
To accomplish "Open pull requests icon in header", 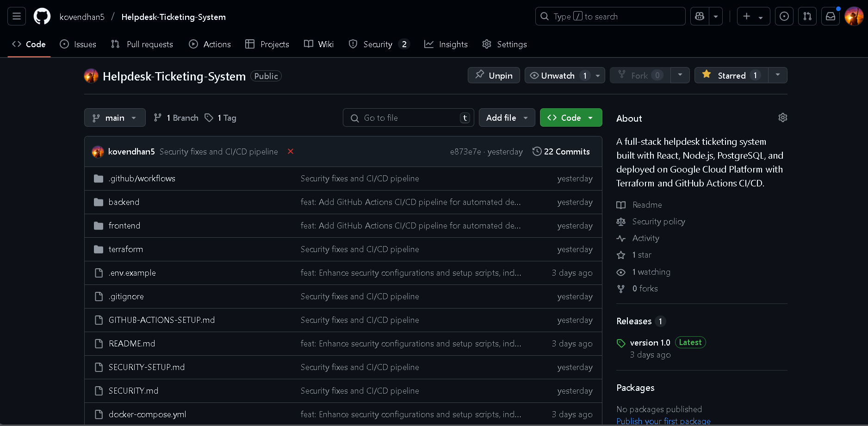I will pyautogui.click(x=807, y=17).
